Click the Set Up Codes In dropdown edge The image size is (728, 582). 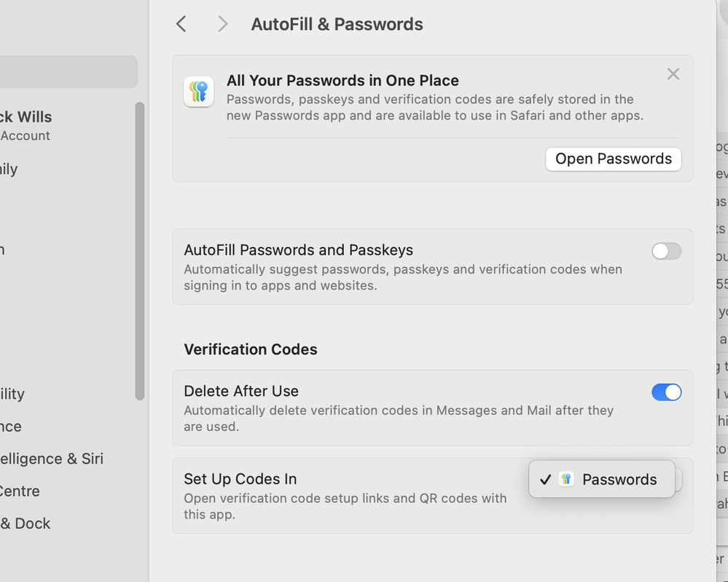point(678,479)
